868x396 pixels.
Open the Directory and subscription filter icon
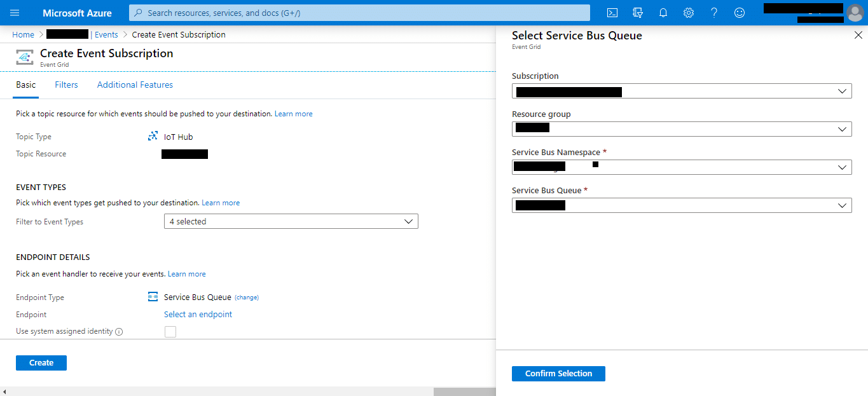pos(638,13)
